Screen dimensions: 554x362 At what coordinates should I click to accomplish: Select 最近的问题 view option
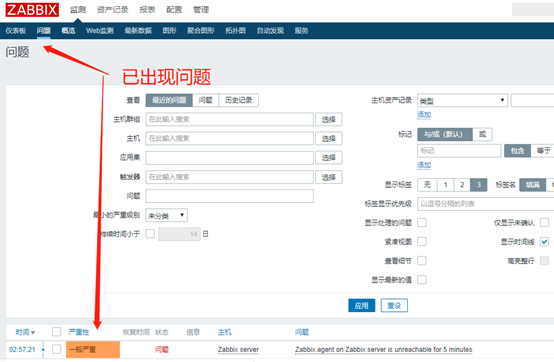[169, 100]
